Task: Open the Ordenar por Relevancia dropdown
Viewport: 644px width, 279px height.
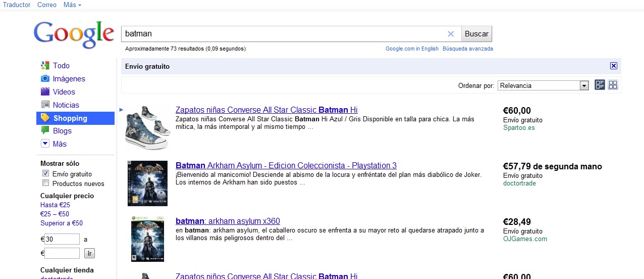Action: click(x=543, y=85)
